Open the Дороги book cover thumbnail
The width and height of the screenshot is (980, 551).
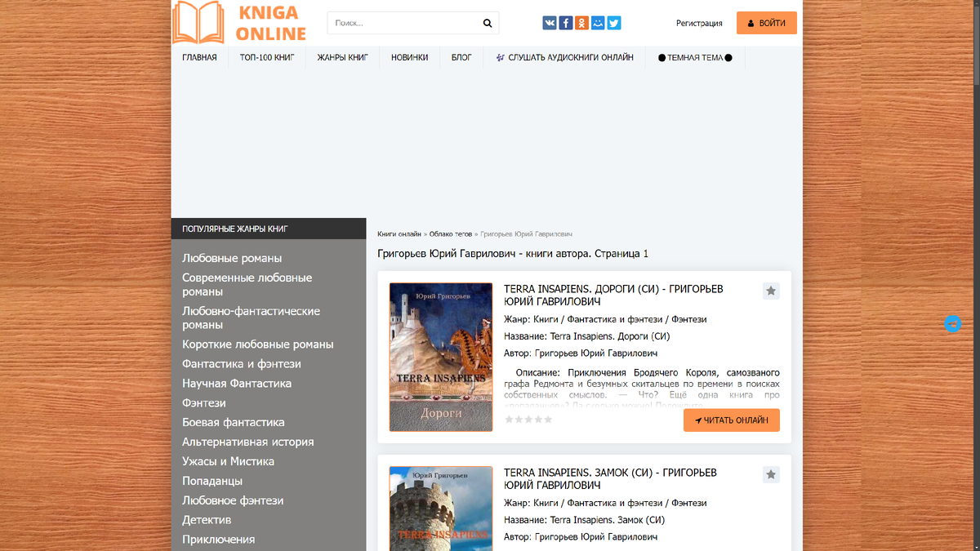[441, 357]
